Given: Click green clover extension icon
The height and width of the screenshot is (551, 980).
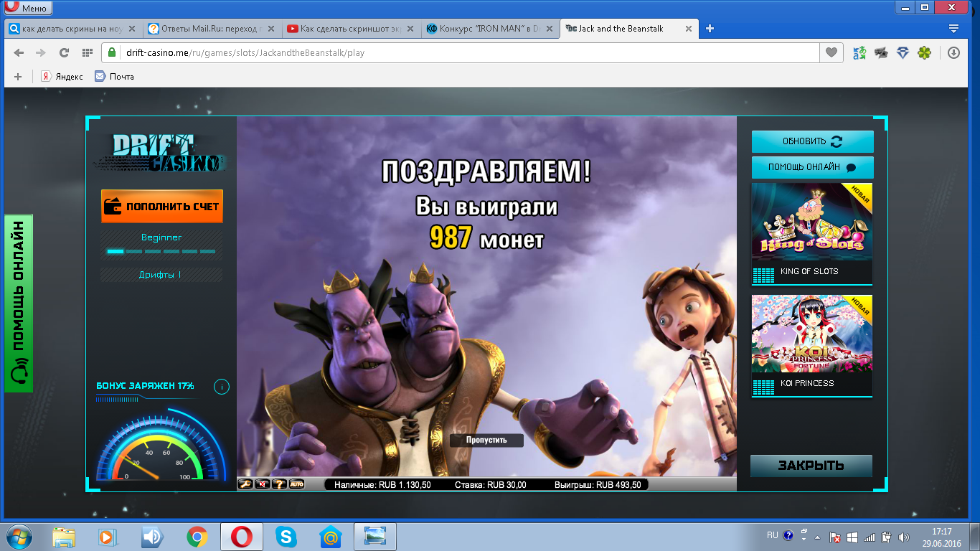Looking at the screenshot, I should point(925,52).
